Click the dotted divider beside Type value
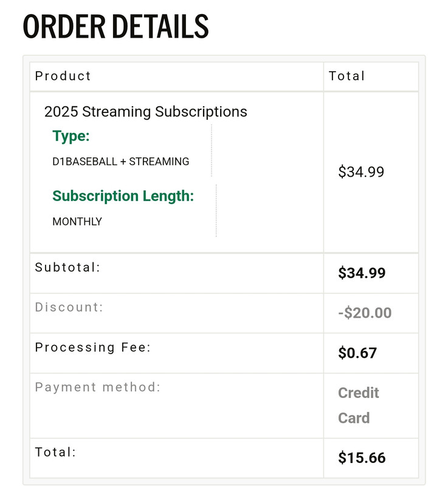 (x=212, y=151)
